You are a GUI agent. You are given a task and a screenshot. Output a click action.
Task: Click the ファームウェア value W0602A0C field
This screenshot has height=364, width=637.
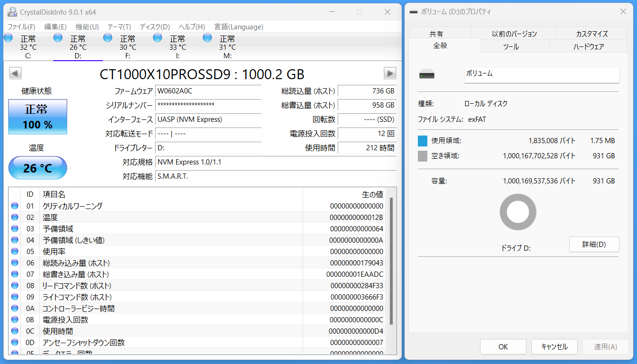208,91
